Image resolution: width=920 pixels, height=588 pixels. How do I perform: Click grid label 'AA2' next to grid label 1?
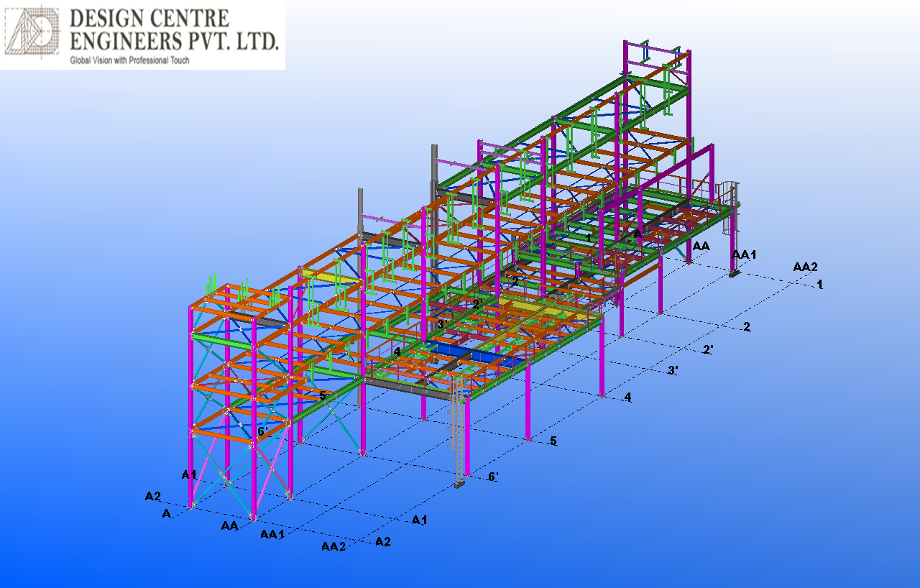pos(805,267)
